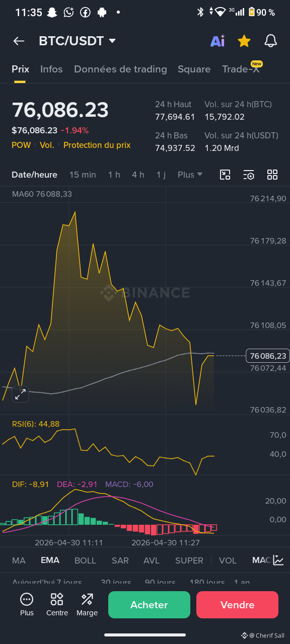Viewport: 290px width, 644px height.
Task: Tap the 2026-04-30 11:11 time marker
Action: pyautogui.click(x=68, y=543)
